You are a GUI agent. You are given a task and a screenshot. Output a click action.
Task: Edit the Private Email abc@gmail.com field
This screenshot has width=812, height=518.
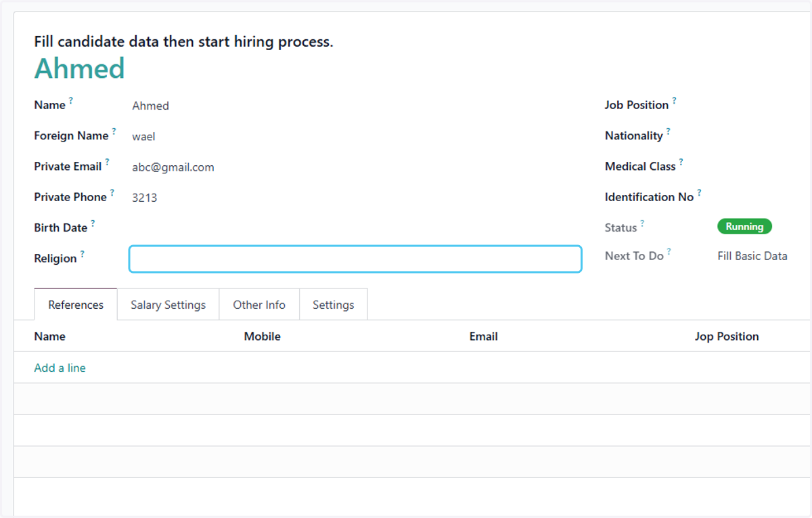(355, 167)
